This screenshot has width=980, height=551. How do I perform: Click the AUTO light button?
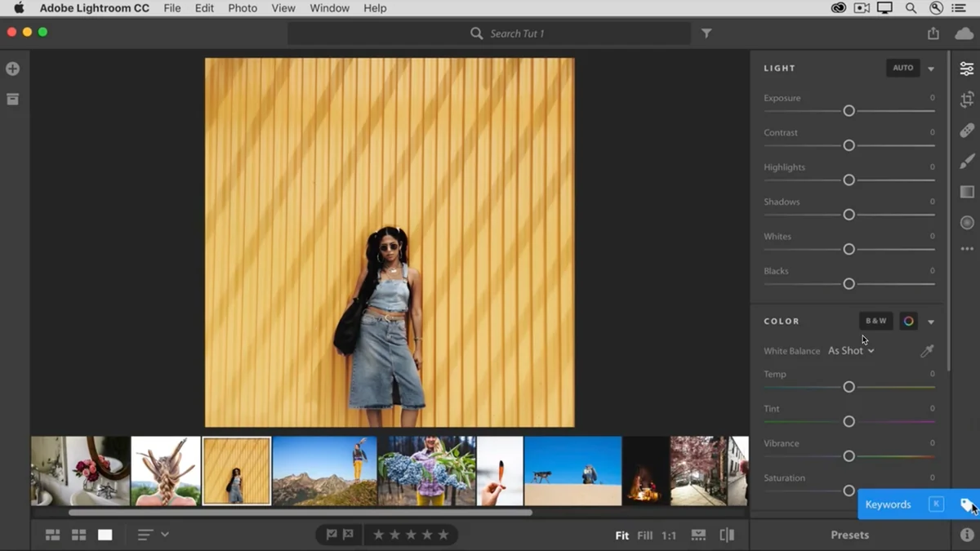click(x=903, y=69)
